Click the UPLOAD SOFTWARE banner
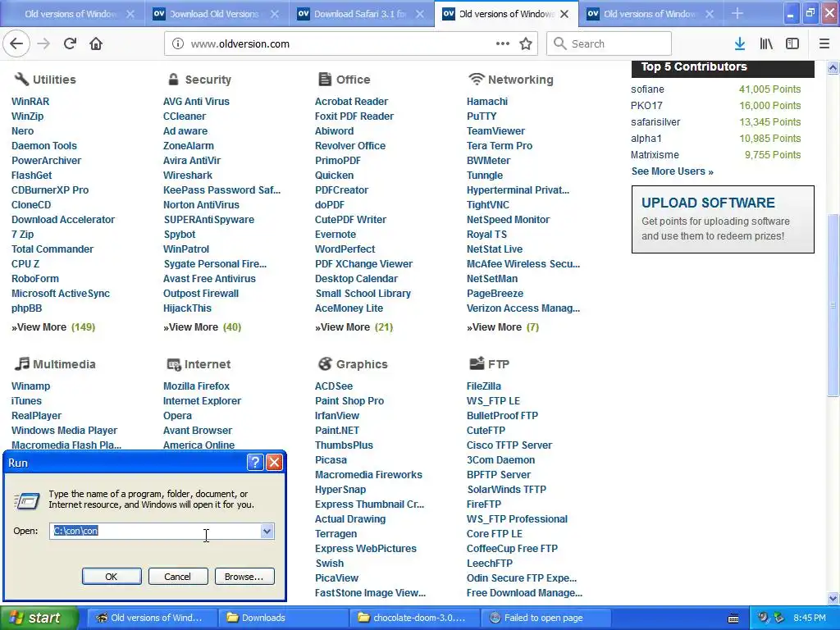The height and width of the screenshot is (630, 840). [723, 219]
